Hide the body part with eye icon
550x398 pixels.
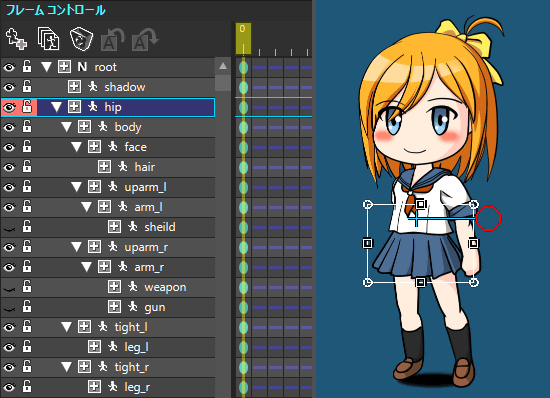[9, 127]
